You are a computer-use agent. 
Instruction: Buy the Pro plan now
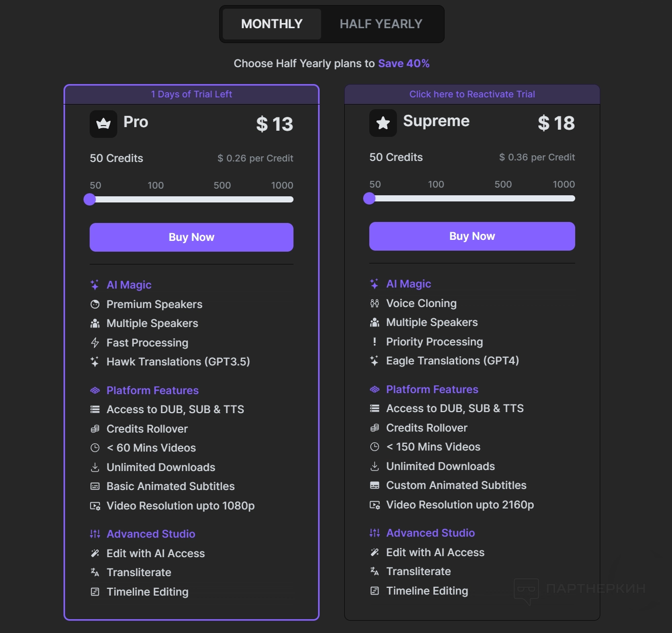(192, 237)
